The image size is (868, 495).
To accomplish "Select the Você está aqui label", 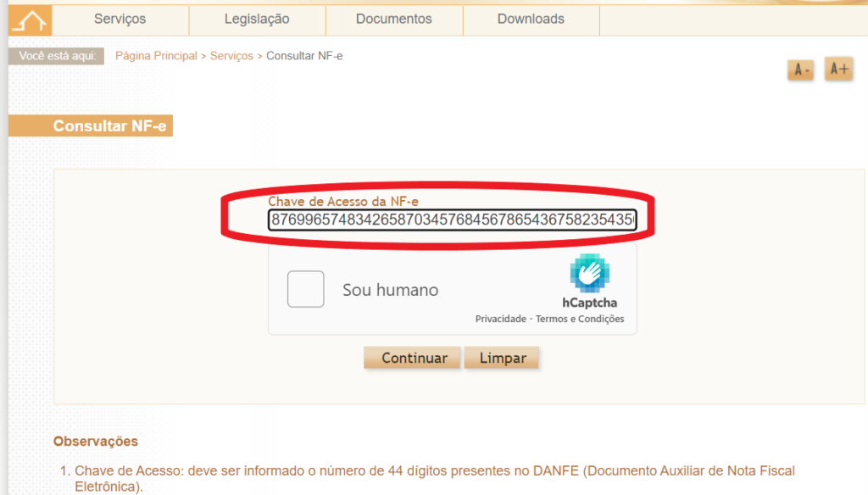I will pyautogui.click(x=57, y=56).
